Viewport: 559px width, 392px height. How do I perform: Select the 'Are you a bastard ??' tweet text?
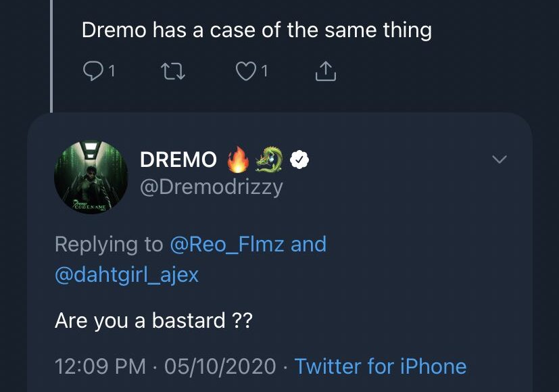(x=153, y=320)
